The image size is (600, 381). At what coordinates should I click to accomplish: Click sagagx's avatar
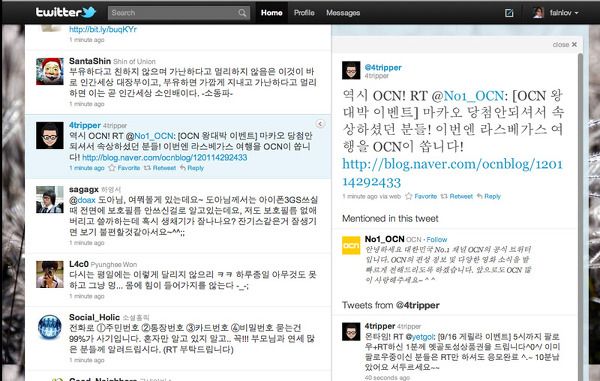coord(50,200)
